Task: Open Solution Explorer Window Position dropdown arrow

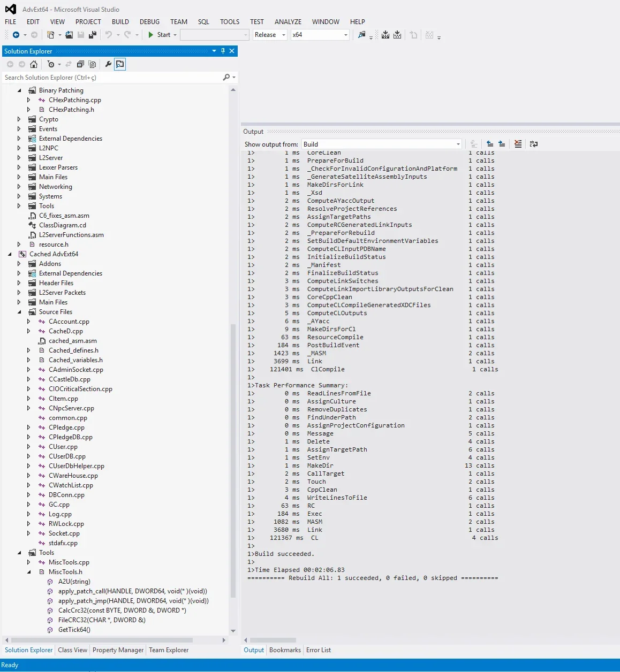Action: tap(214, 51)
